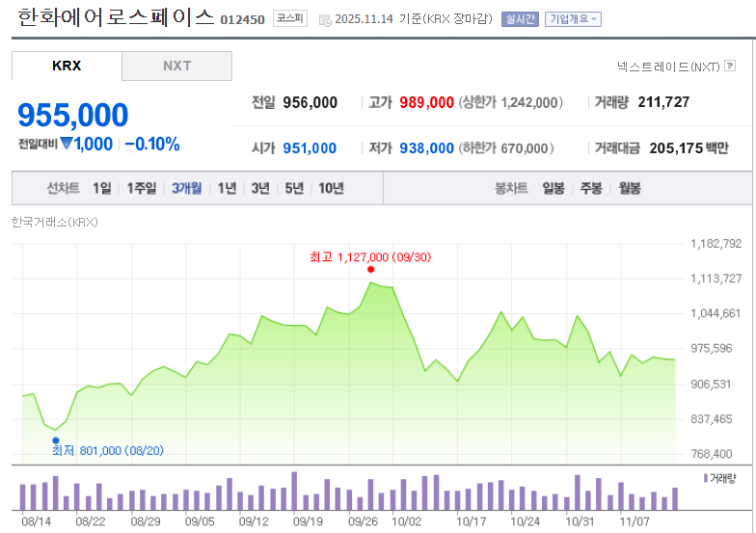756x533 pixels.
Task: Click the 코스피 market badge
Action: tap(289, 19)
